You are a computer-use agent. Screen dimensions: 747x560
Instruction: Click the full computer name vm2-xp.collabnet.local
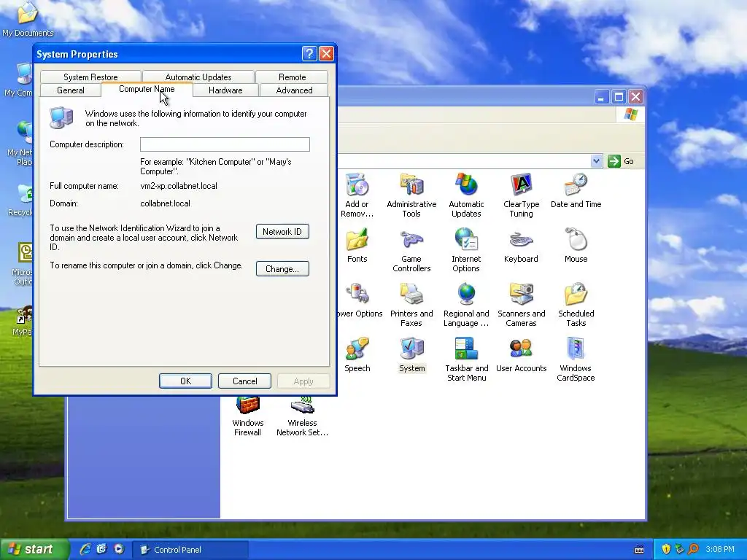[179, 186]
